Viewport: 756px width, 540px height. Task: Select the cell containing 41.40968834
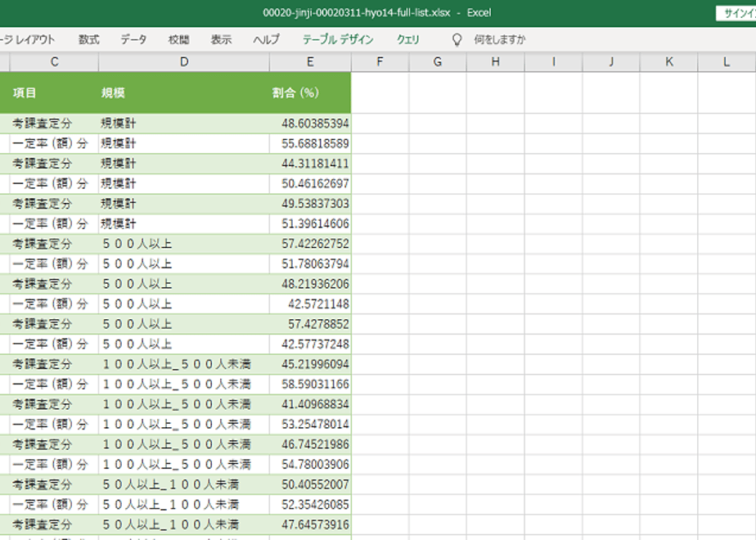[310, 404]
